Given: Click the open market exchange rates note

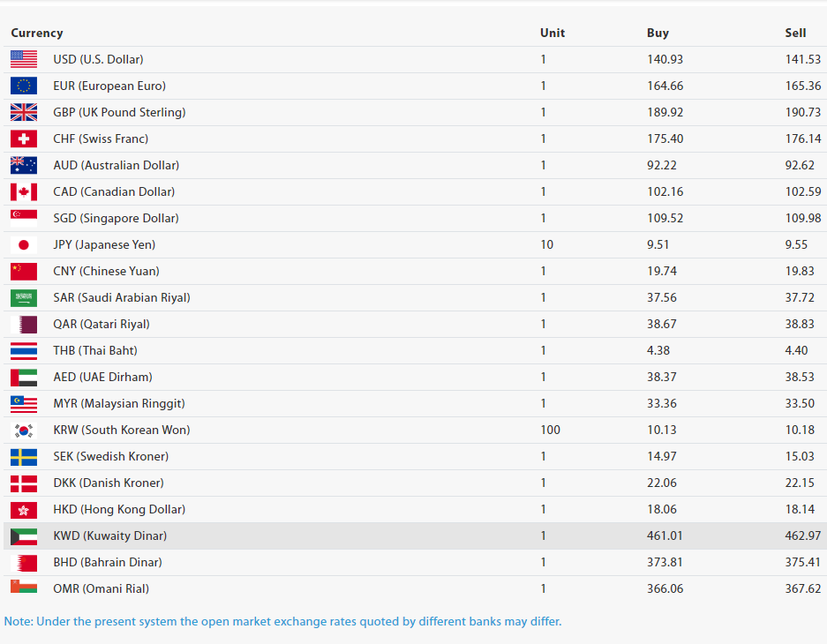Looking at the screenshot, I should pyautogui.click(x=282, y=621).
